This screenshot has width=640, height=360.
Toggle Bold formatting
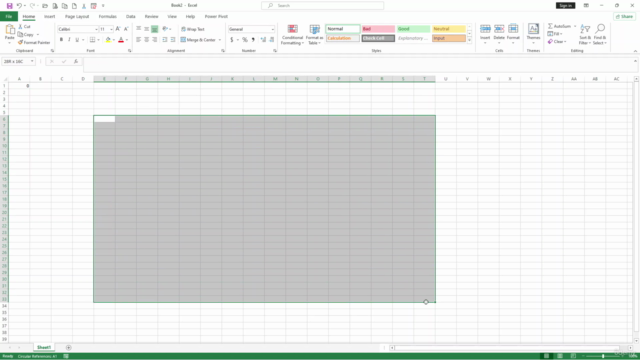[x=61, y=40]
